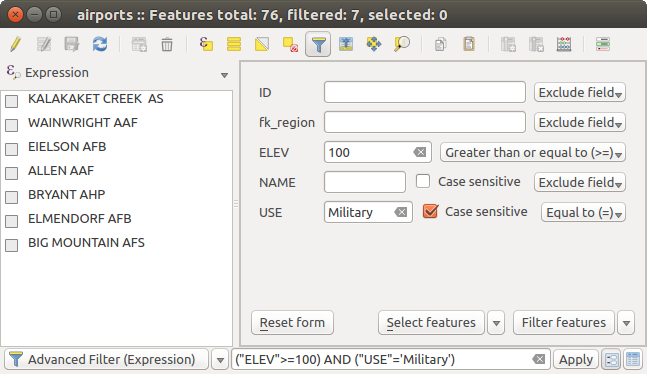The height and width of the screenshot is (374, 647).
Task: Check the EIELSON AFB feature box
Action: (12, 149)
